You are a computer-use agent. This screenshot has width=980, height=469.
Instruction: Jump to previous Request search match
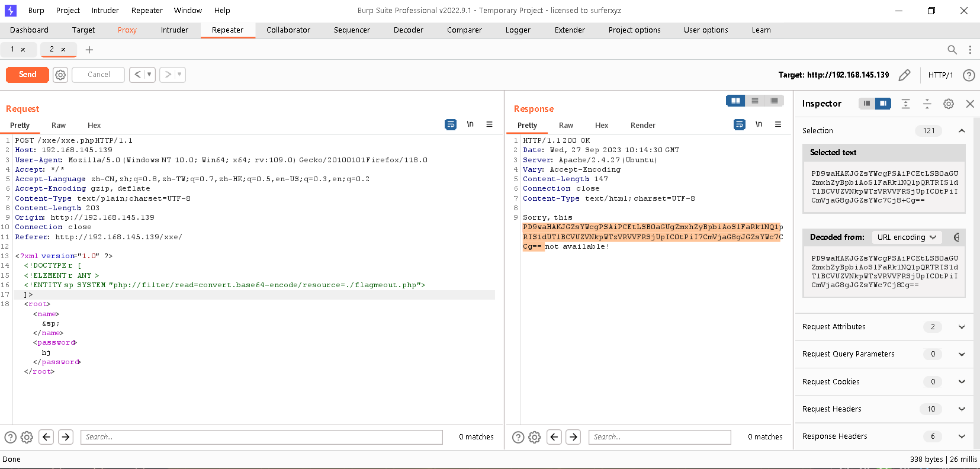pyautogui.click(x=46, y=437)
